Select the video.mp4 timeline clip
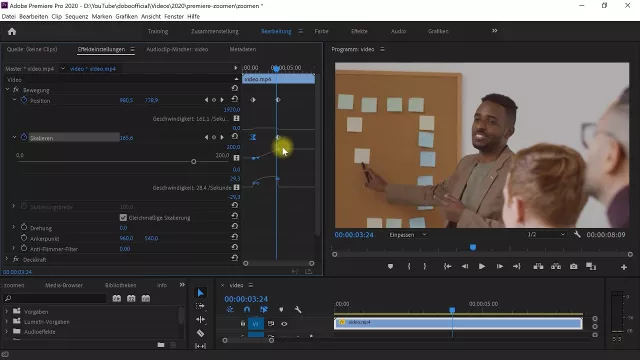This screenshot has width=640, height=360. 458,323
